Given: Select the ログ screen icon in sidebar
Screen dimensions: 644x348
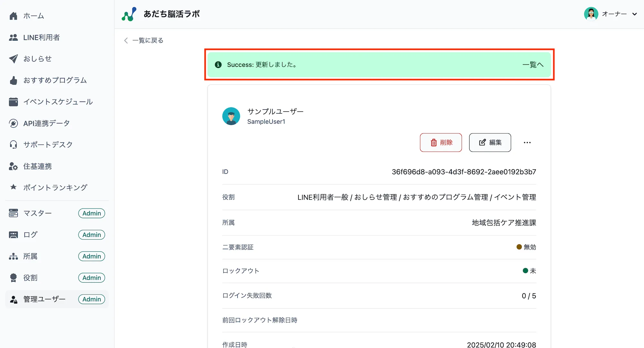Looking at the screenshot, I should pos(13,235).
